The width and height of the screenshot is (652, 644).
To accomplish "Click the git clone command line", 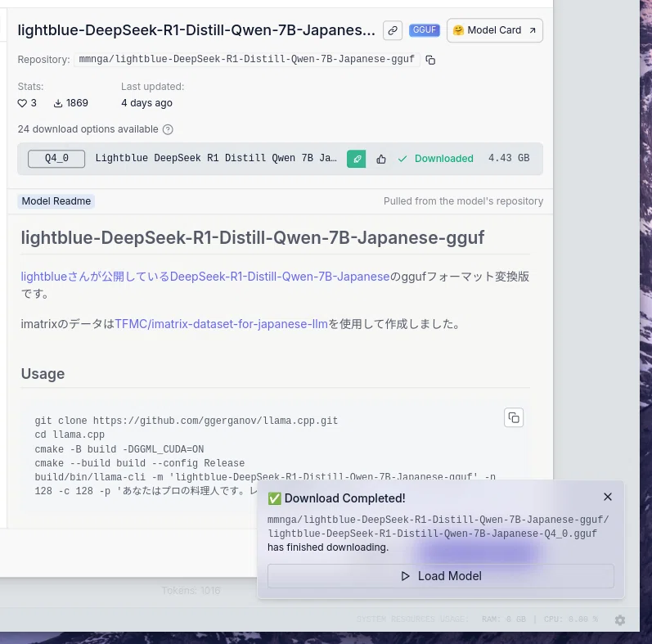I will pyautogui.click(x=187, y=421).
